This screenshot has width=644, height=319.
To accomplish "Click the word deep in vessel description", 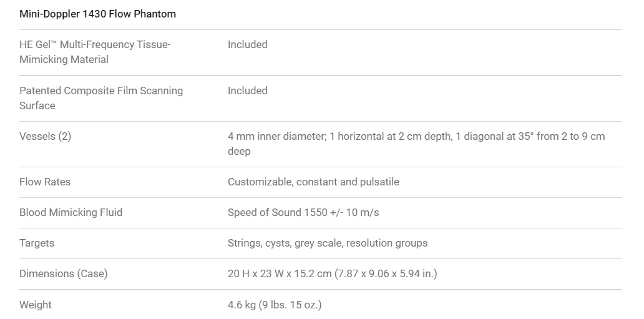I will coord(239,152).
